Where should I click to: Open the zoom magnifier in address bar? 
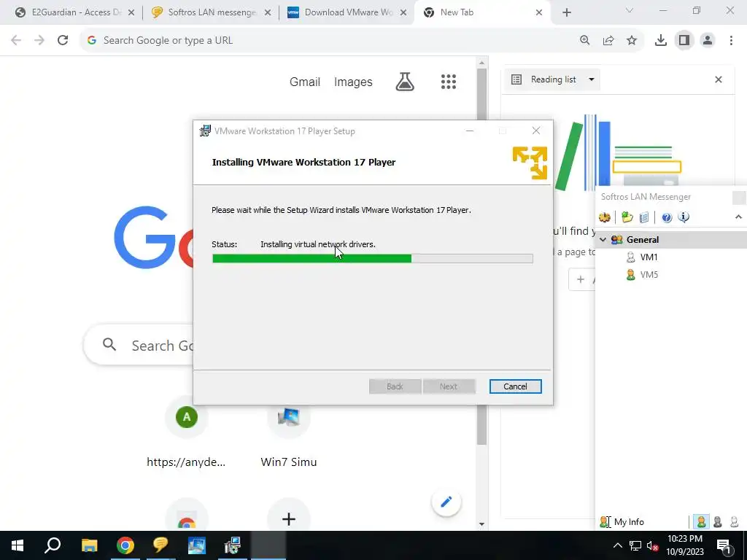pos(584,41)
